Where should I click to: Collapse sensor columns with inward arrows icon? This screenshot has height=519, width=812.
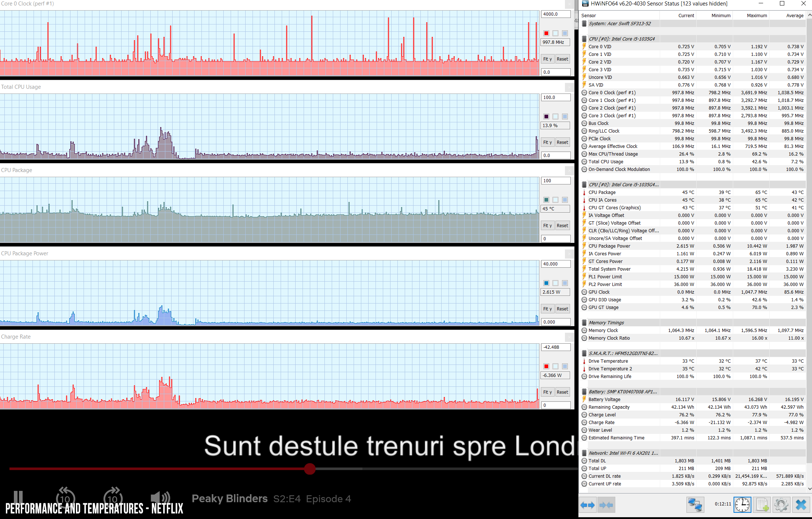point(606,505)
